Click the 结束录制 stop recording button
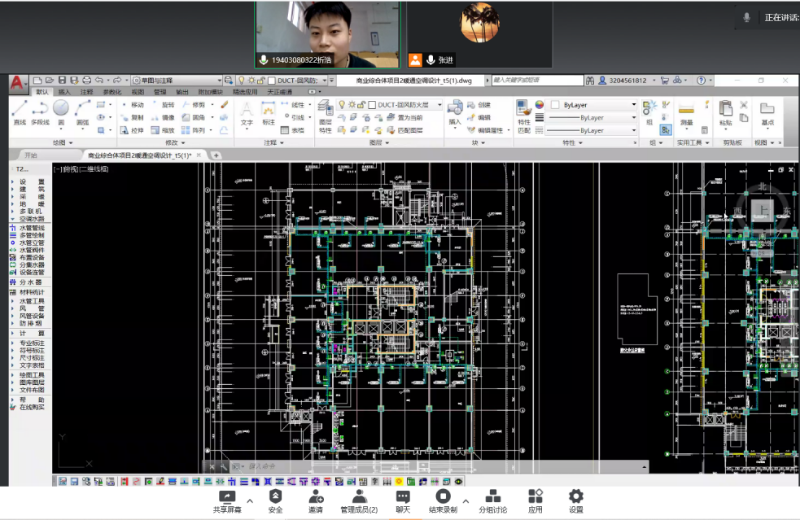Screen dimensions: 800x520 click(x=442, y=501)
